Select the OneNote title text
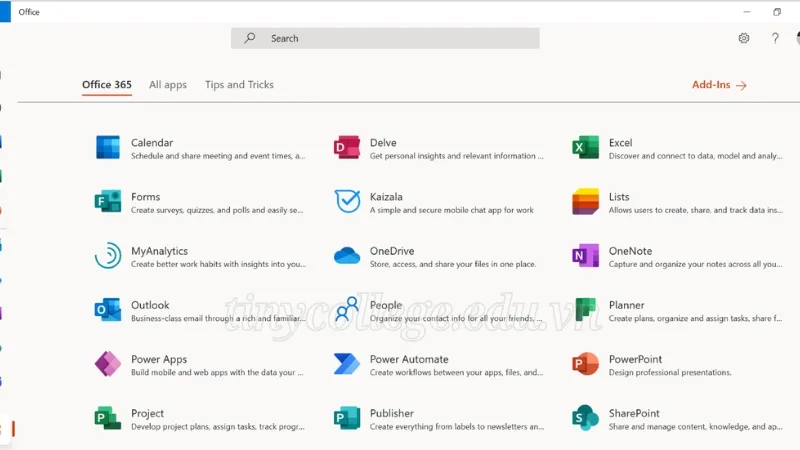800x450 pixels. pyautogui.click(x=630, y=251)
